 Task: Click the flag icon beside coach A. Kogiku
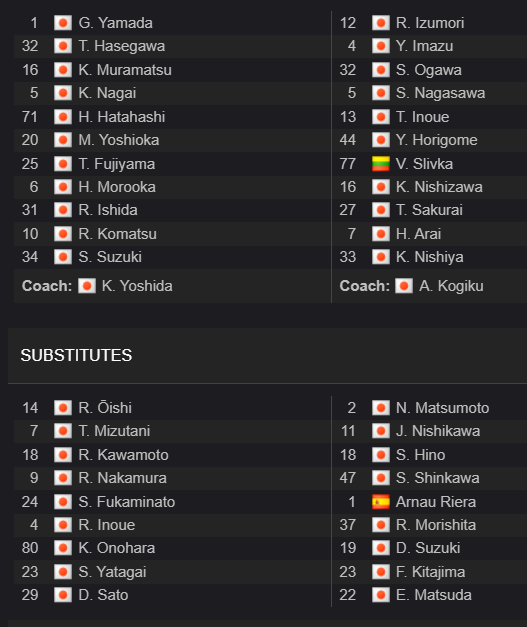pos(404,286)
